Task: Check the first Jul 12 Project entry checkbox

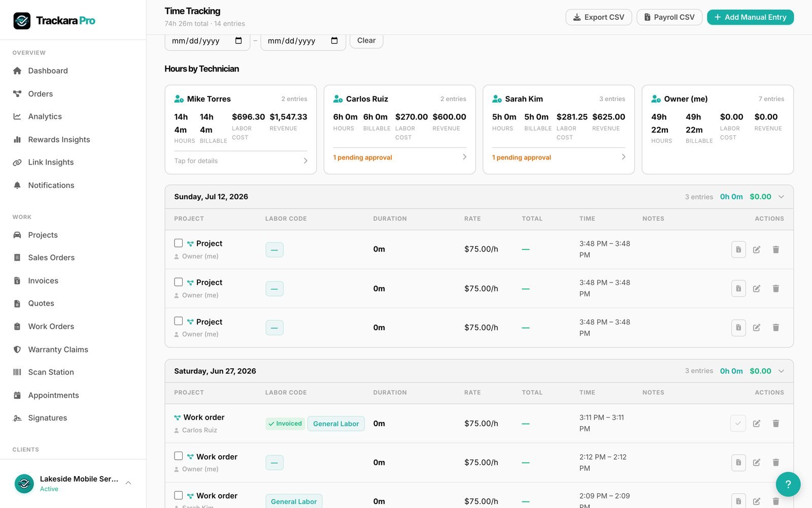Action: [x=178, y=243]
